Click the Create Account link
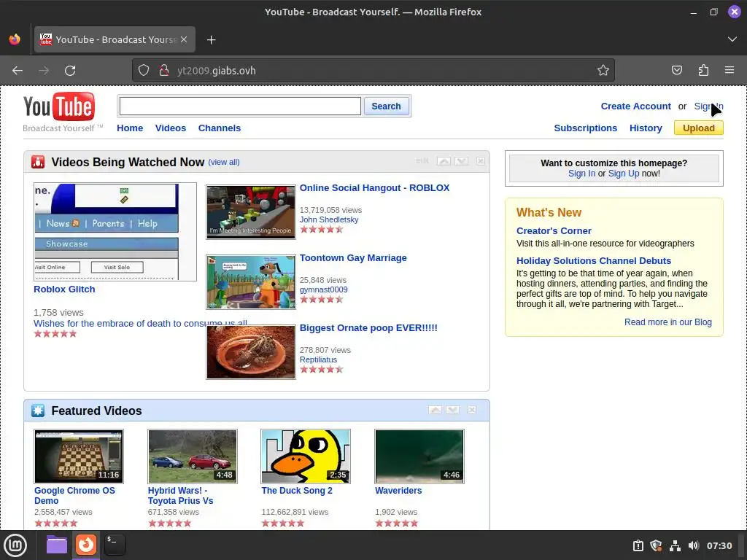The image size is (747, 560). [x=635, y=106]
